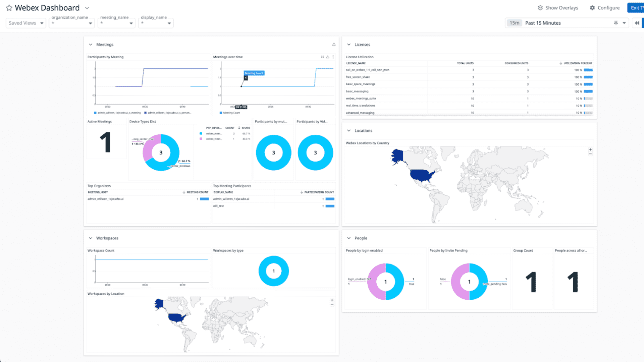Click the Participants by mute donut chart

pyautogui.click(x=274, y=153)
